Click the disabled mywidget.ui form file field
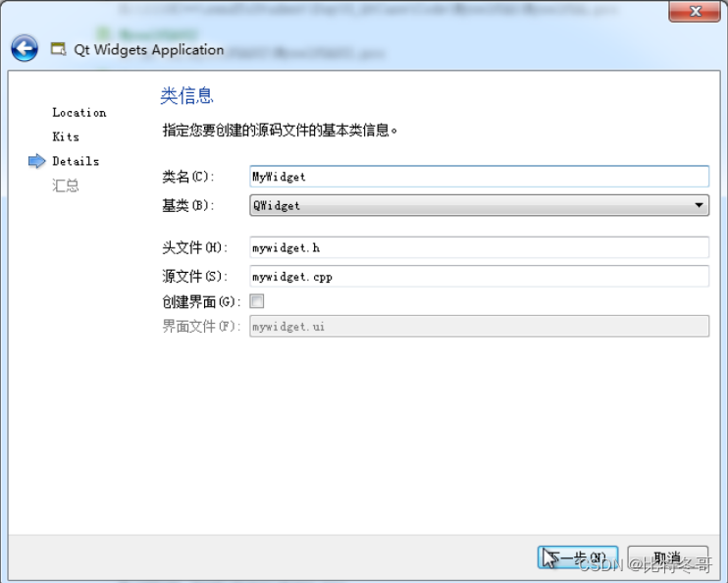728x583 pixels. point(479,326)
